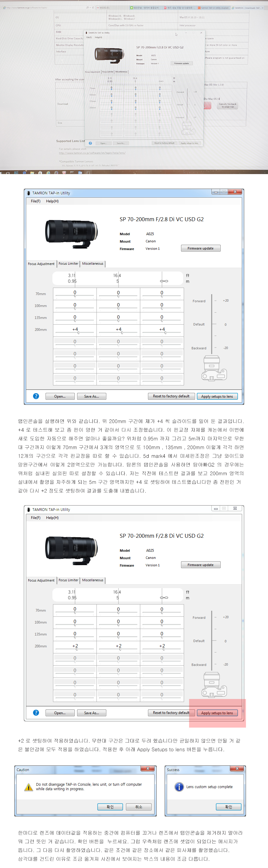This screenshot has height=868, width=268.
Task: Click the "Version 1" firmware value in the +2 window
Action: [152, 565]
